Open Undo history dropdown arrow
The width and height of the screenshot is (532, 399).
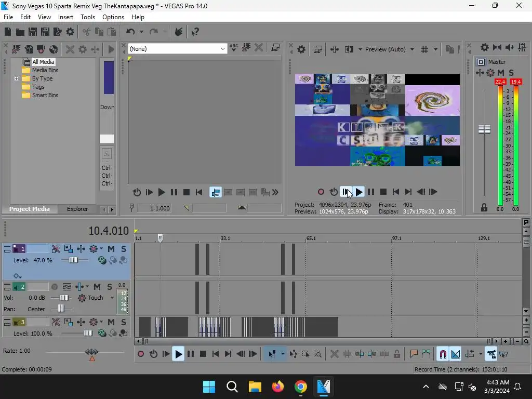click(141, 32)
